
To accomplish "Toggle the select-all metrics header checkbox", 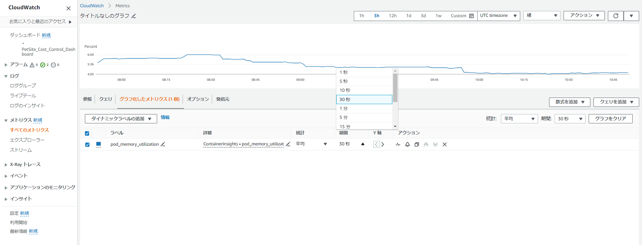I will (87, 133).
